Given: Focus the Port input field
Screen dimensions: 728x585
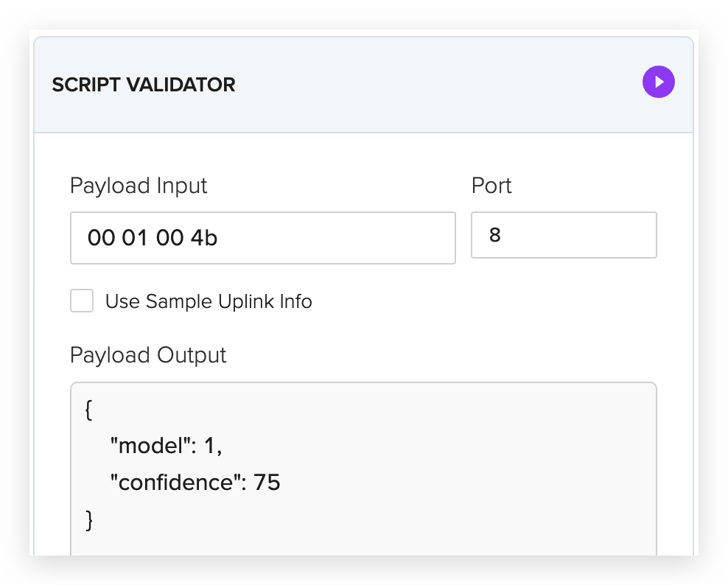Looking at the screenshot, I should click(564, 235).
